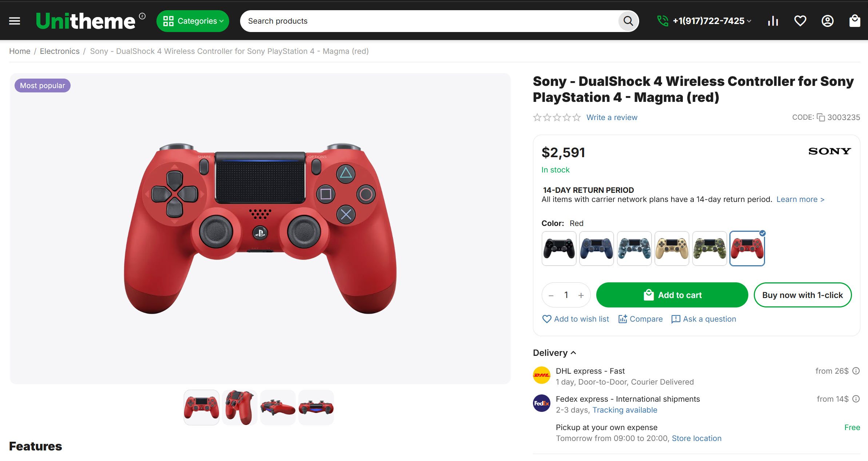Increase quantity with plus button
The width and height of the screenshot is (868, 461).
pyautogui.click(x=581, y=295)
